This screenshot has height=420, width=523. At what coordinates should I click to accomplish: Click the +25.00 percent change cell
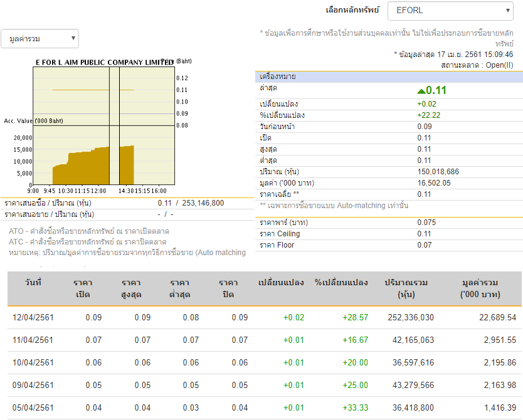pyautogui.click(x=355, y=386)
